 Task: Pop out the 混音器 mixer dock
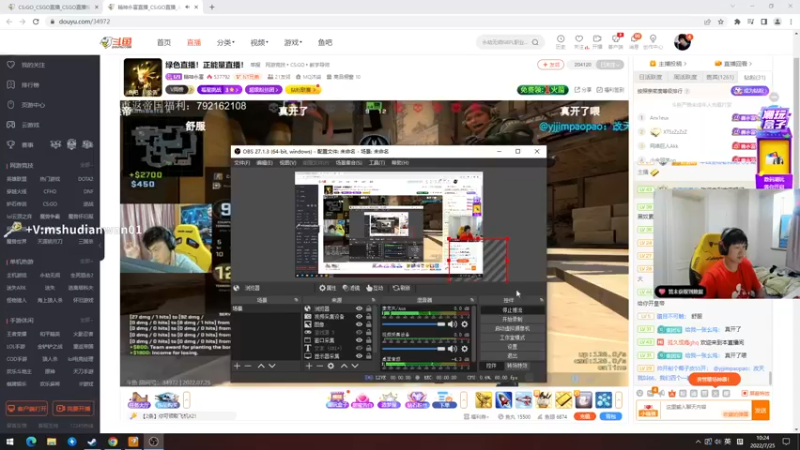pyautogui.click(x=472, y=300)
